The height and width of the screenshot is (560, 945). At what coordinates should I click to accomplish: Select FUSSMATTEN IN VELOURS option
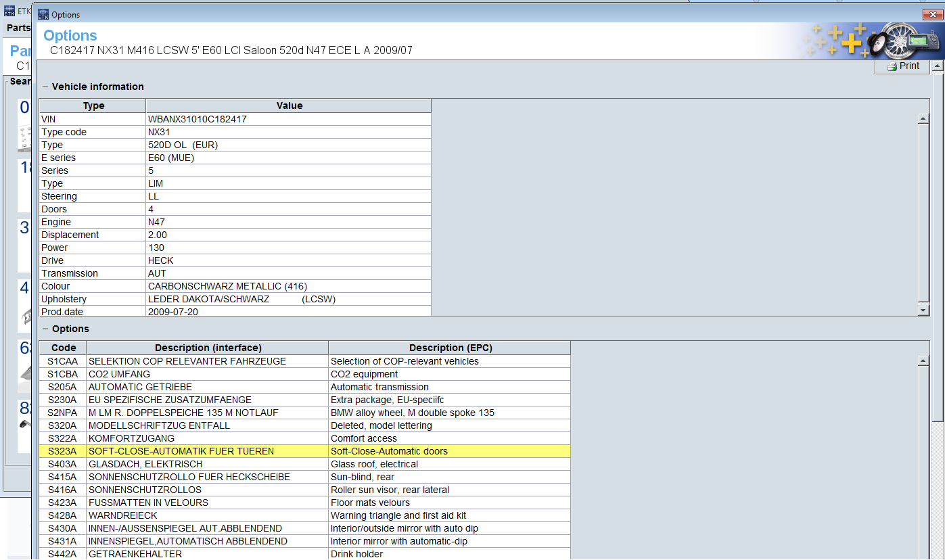click(148, 503)
